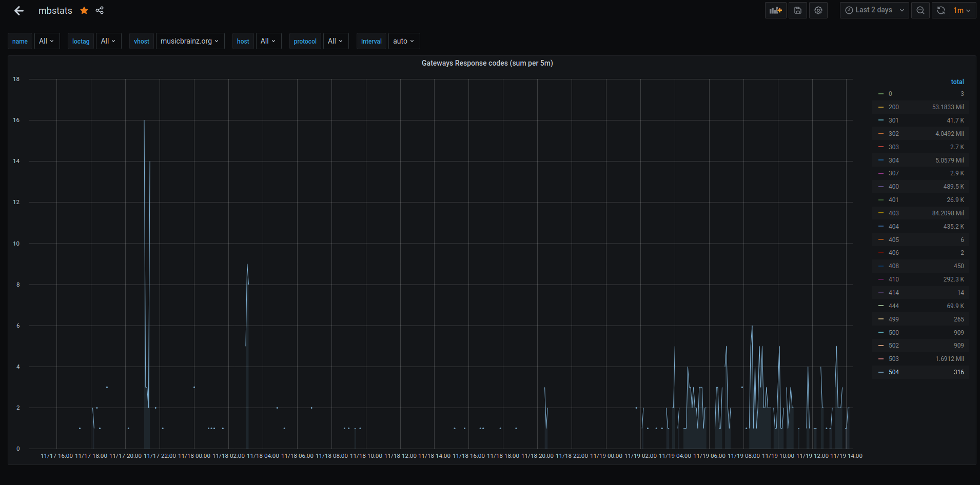Image resolution: width=980 pixels, height=485 pixels.
Task: Open the 1m refresh interval dropdown
Action: pos(962,10)
